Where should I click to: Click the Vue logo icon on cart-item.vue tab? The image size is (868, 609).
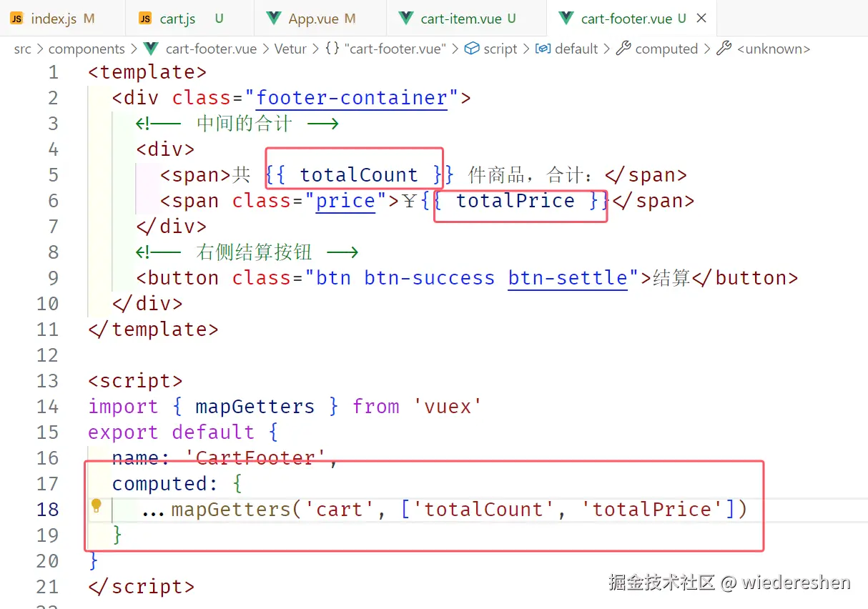tap(406, 19)
